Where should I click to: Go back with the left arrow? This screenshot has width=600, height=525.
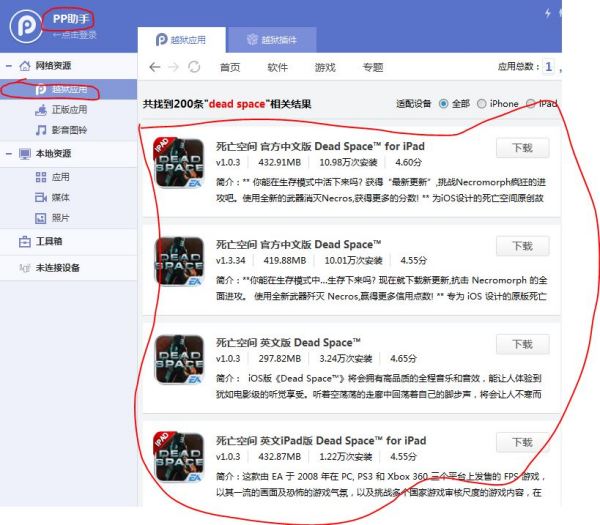coord(155,67)
